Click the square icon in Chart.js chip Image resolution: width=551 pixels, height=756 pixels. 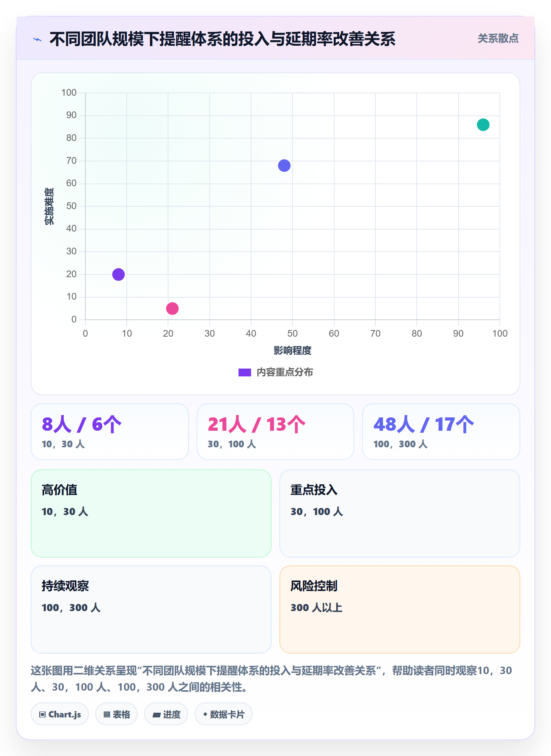point(43,715)
